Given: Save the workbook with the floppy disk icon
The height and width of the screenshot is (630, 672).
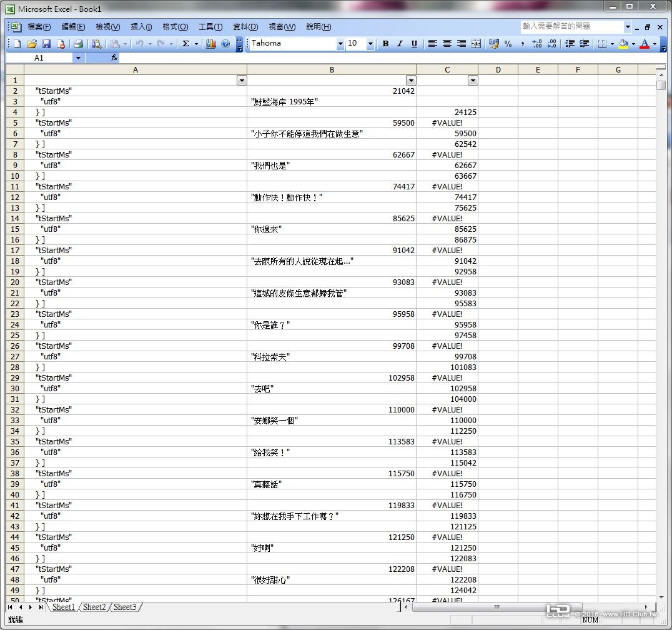Looking at the screenshot, I should 46,44.
